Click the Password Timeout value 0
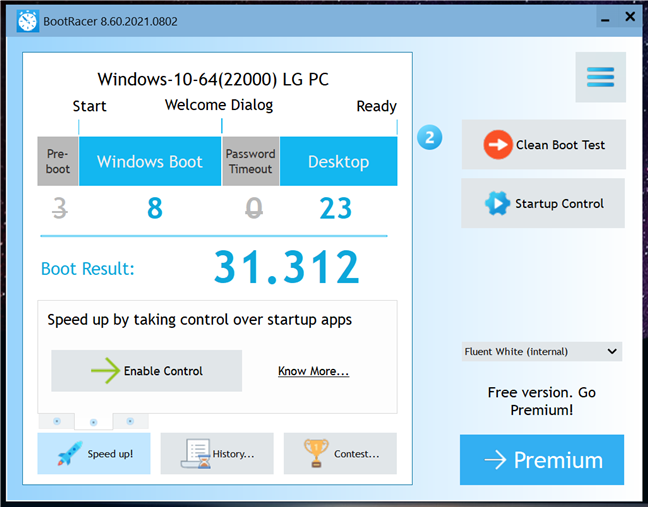Viewport: 648px width, 507px height. click(254, 207)
